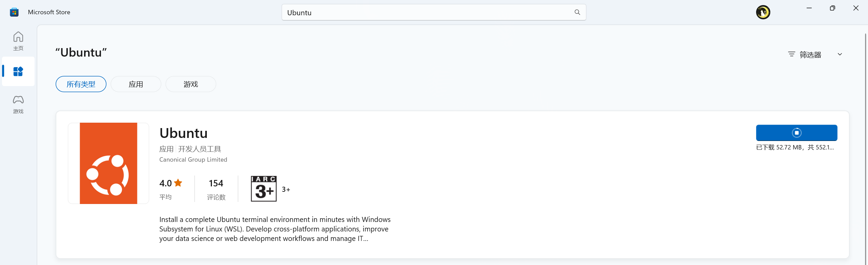Click the 3+ age label text
Image resolution: width=868 pixels, height=265 pixels.
click(x=286, y=189)
